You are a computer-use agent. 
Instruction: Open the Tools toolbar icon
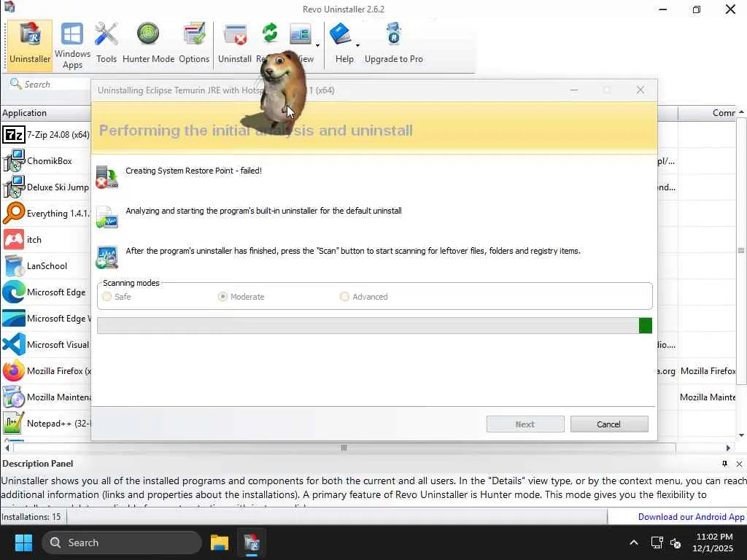click(107, 44)
